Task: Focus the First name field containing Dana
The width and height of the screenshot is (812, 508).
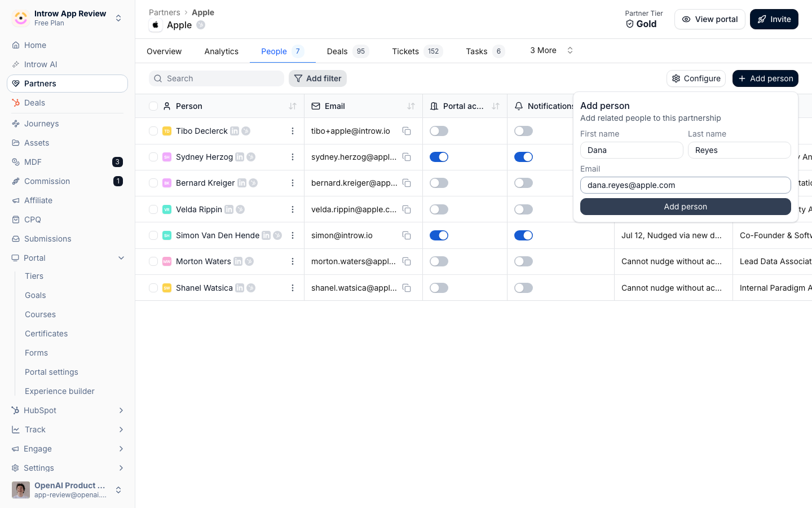Action: (632, 150)
